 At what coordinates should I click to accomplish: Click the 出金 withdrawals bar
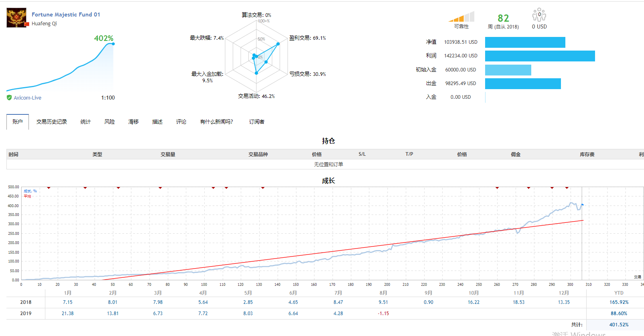[x=523, y=83]
